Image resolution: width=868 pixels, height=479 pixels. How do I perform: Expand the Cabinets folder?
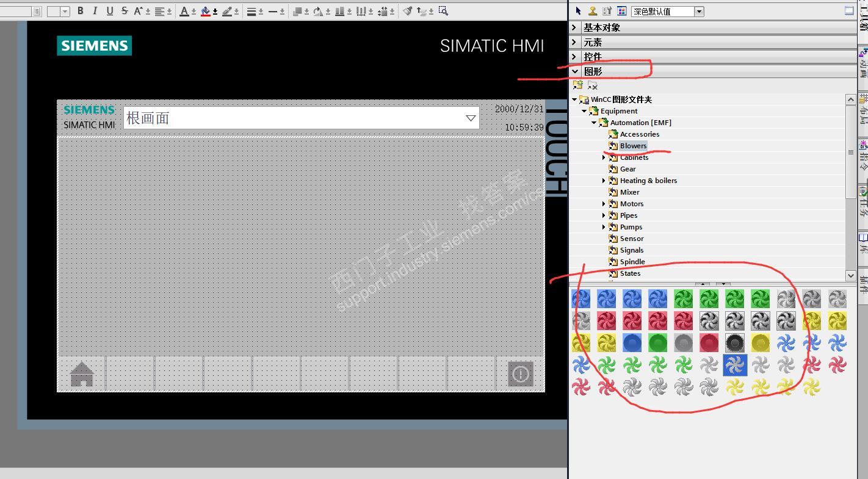pos(604,157)
